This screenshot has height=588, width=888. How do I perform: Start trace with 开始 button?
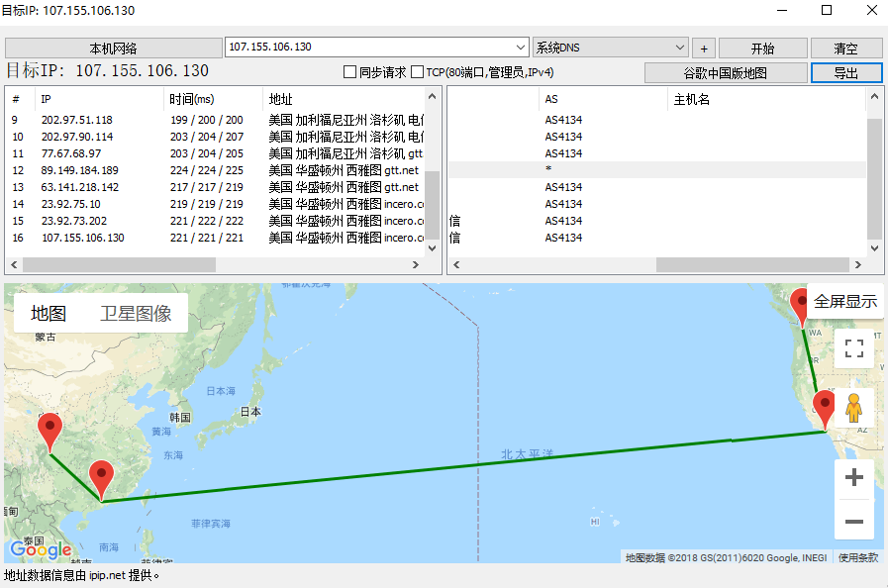coord(762,49)
